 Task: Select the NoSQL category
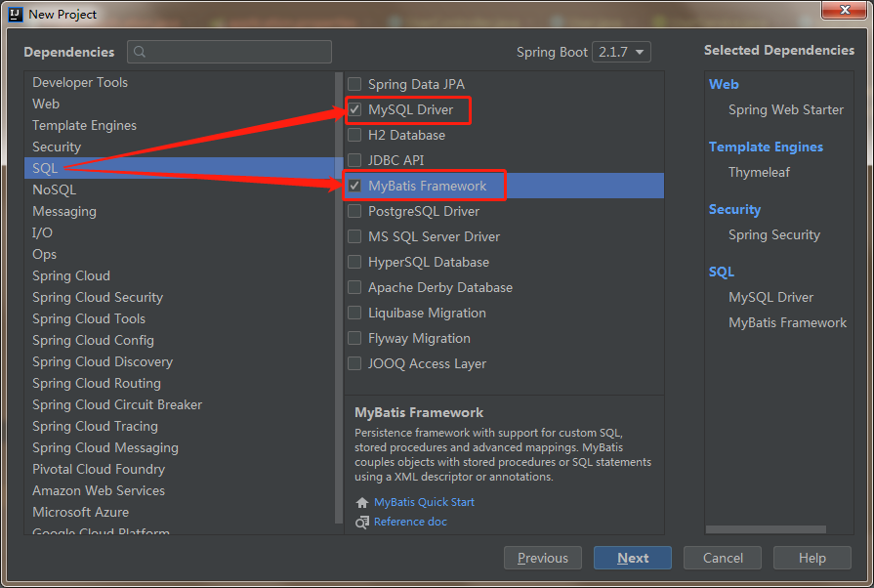coord(180,189)
